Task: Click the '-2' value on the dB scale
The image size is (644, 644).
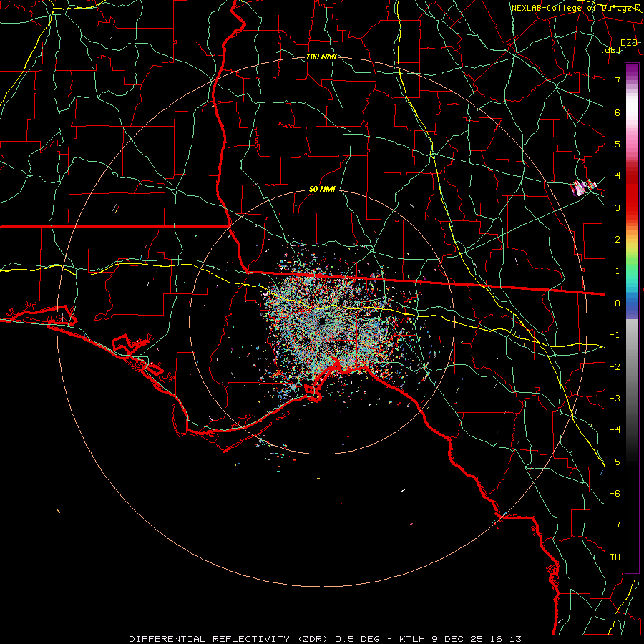Action: click(x=615, y=367)
